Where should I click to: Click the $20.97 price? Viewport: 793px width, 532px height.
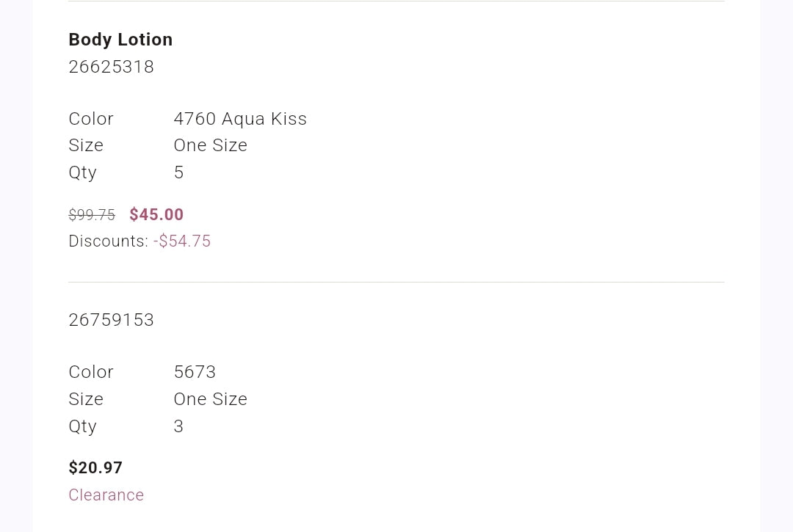95,468
